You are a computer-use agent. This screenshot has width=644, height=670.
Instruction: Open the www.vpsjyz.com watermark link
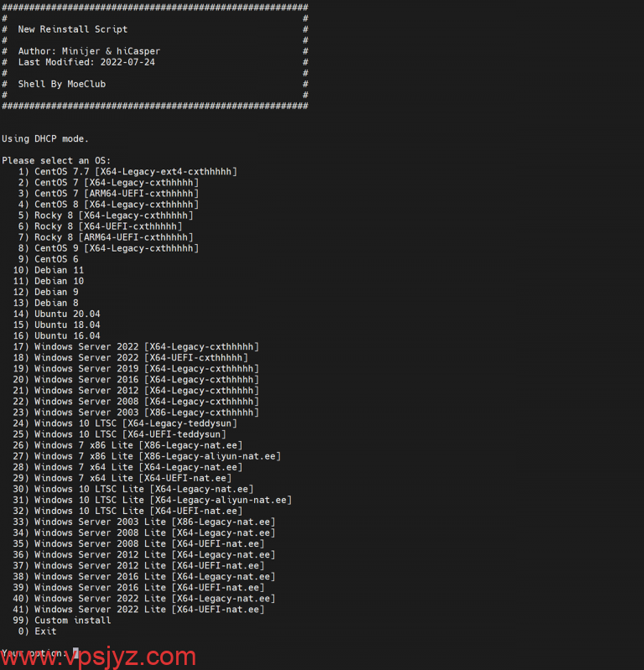point(98,657)
